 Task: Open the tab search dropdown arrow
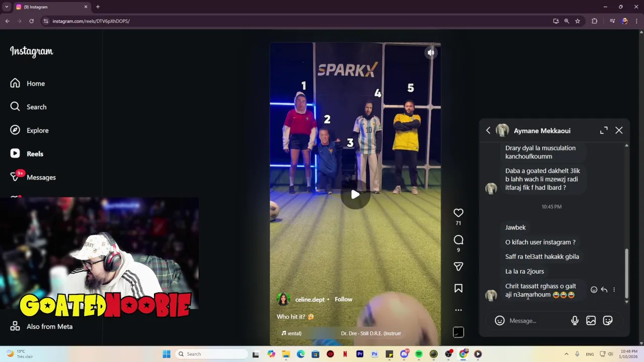7,7
